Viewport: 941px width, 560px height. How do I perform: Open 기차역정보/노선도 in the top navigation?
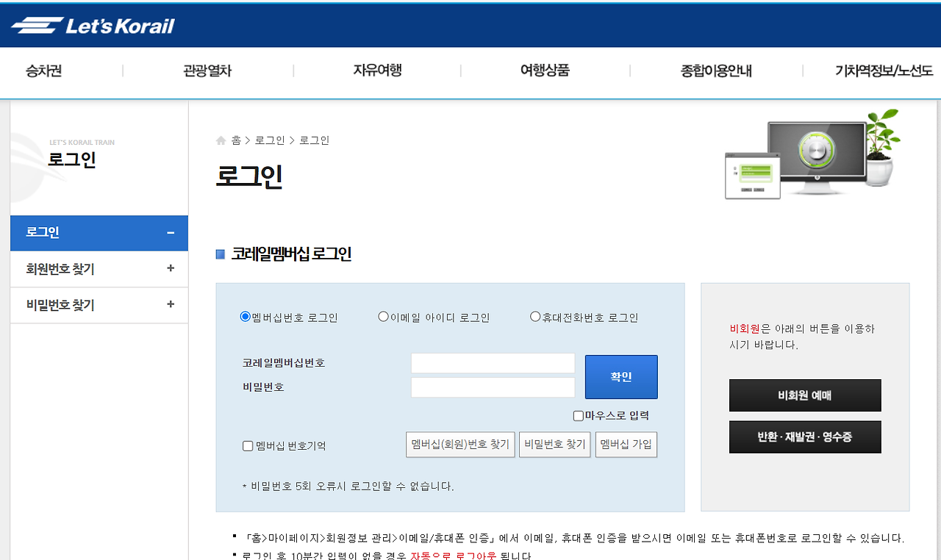[x=883, y=70]
